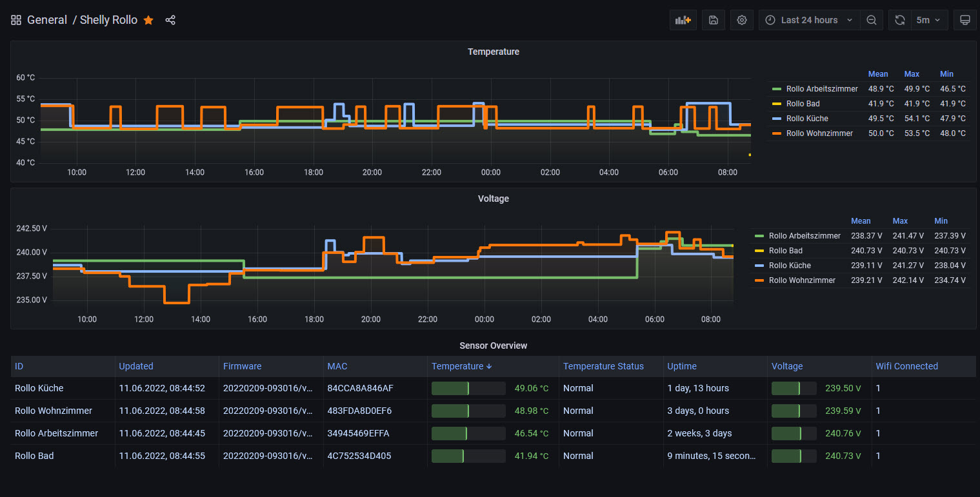This screenshot has height=497, width=980.
Task: Sort Voltage legend by Max
Action: pos(900,221)
